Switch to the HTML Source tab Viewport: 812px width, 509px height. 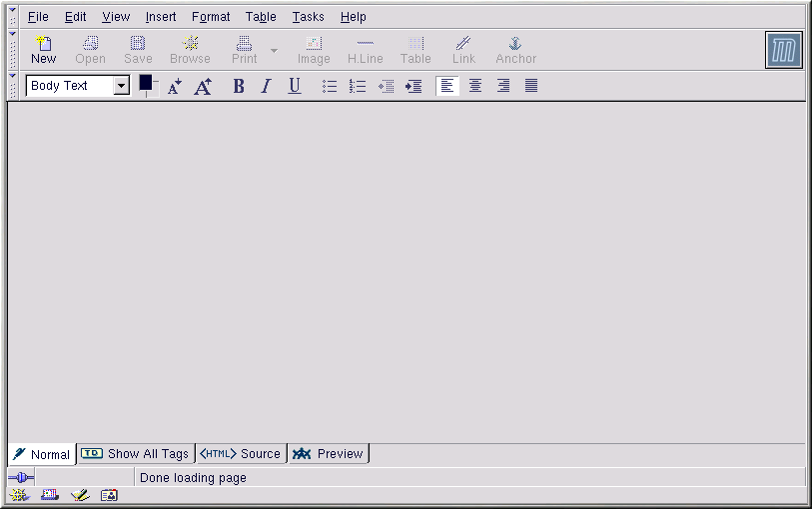pyautogui.click(x=242, y=454)
